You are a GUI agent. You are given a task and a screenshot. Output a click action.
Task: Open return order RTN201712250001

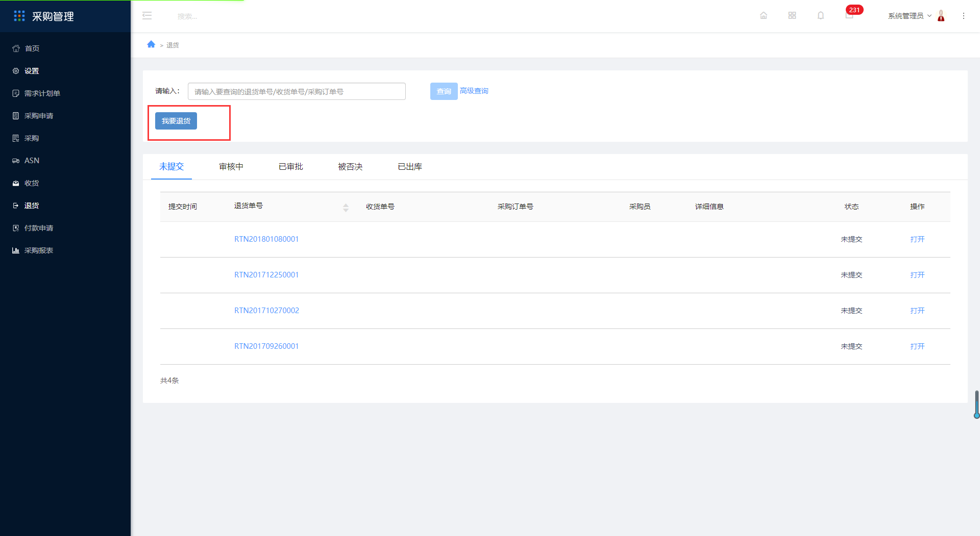click(x=266, y=275)
